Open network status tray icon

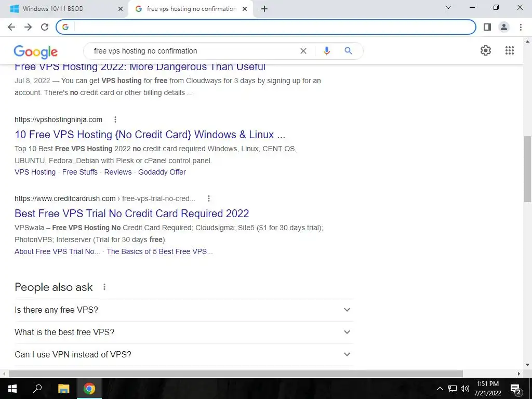pos(453,389)
